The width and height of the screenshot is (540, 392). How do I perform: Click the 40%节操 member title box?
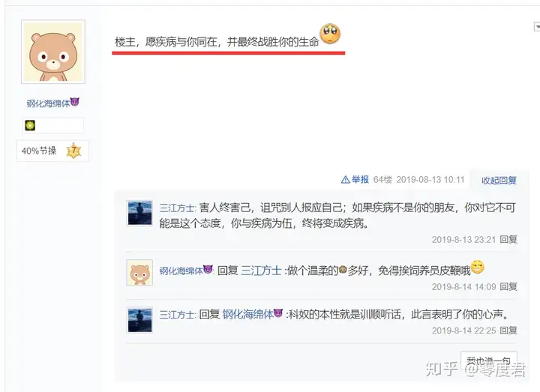[52, 151]
